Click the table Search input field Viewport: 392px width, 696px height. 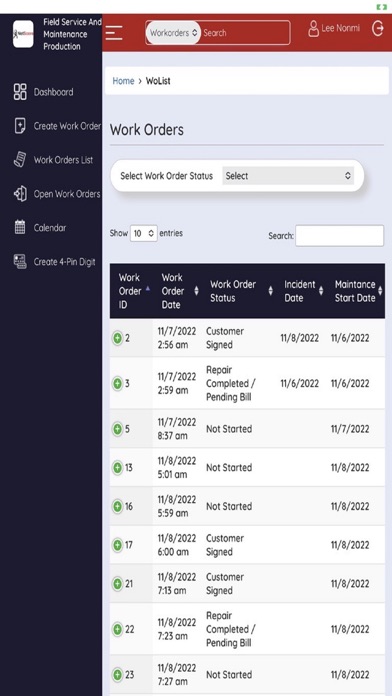coord(339,236)
